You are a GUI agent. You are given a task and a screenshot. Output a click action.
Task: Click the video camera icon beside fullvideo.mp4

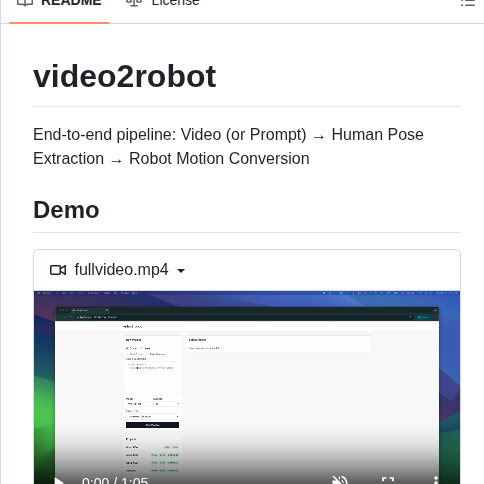(x=58, y=270)
